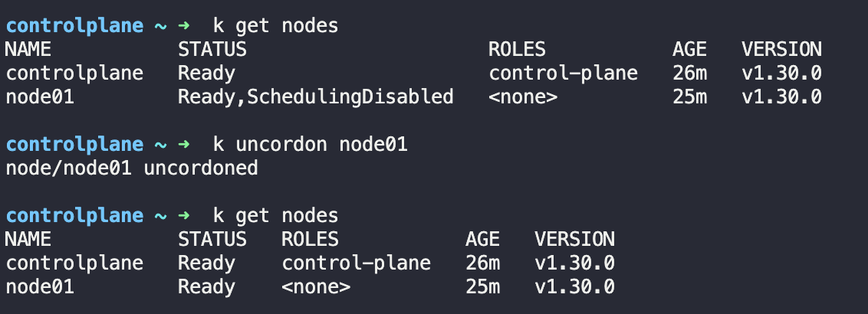Click the first 'k get nodes' command
Viewport: 868px width, 314px height.
click(275, 26)
